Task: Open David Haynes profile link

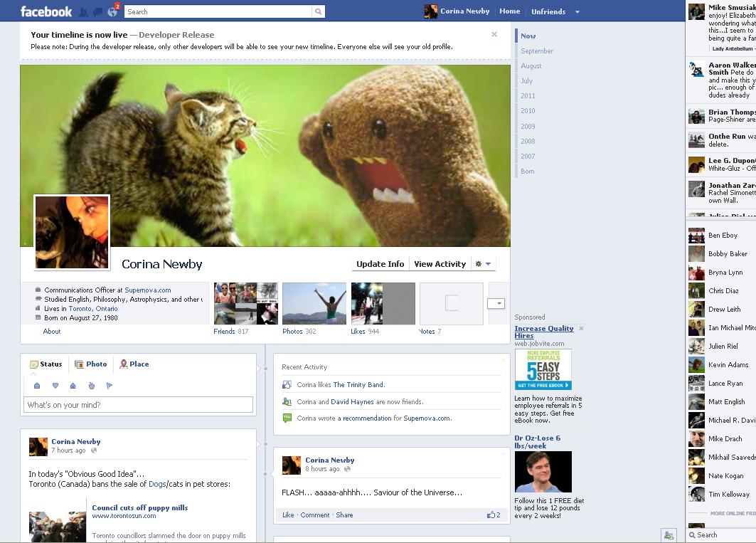Action: [x=352, y=401]
